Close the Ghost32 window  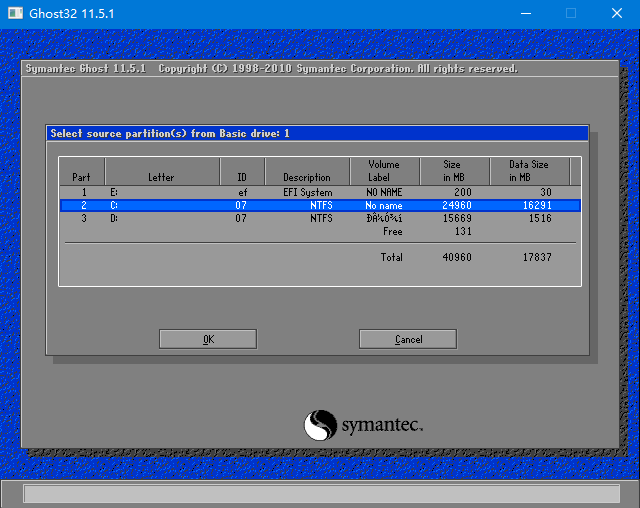coord(616,14)
